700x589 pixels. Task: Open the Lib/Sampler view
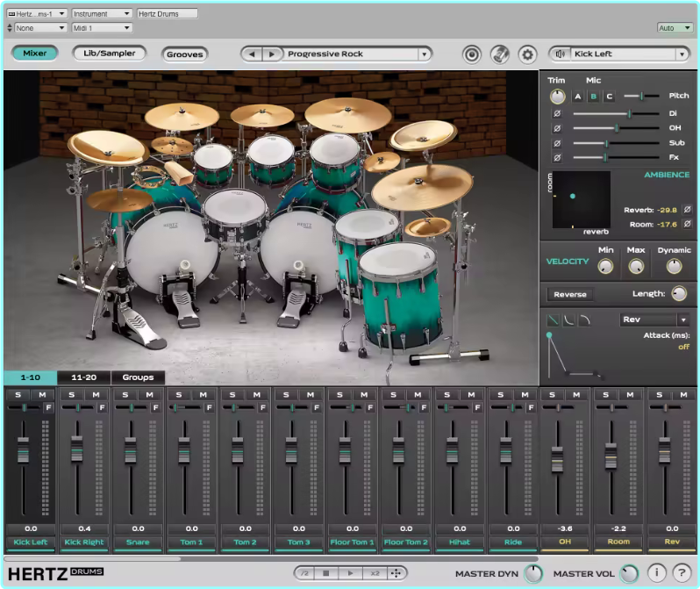pos(110,54)
